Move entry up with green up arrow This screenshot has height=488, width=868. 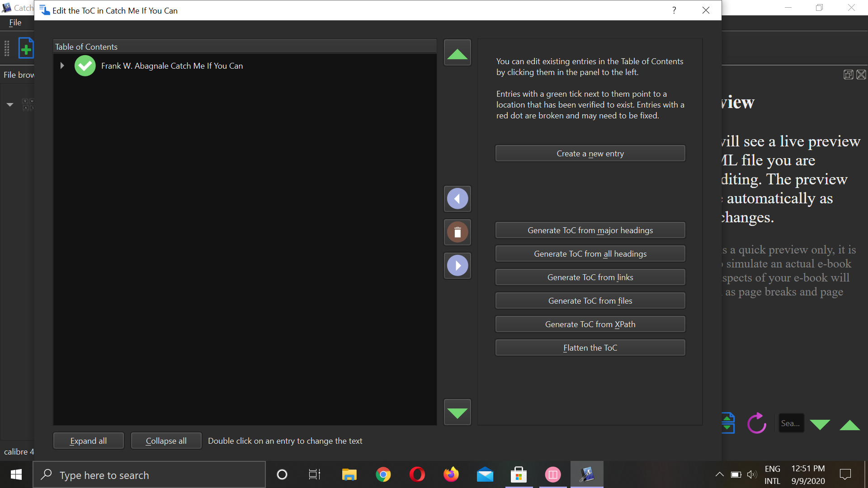tap(457, 53)
